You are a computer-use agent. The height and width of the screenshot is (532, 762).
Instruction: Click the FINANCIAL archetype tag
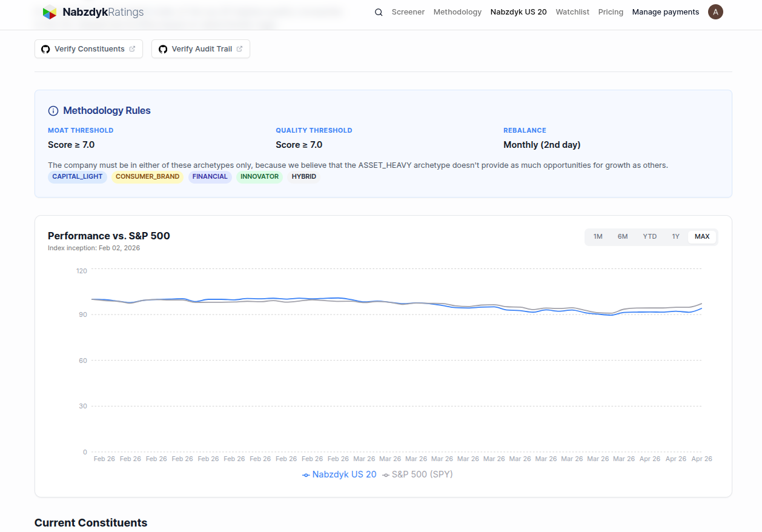coord(210,177)
